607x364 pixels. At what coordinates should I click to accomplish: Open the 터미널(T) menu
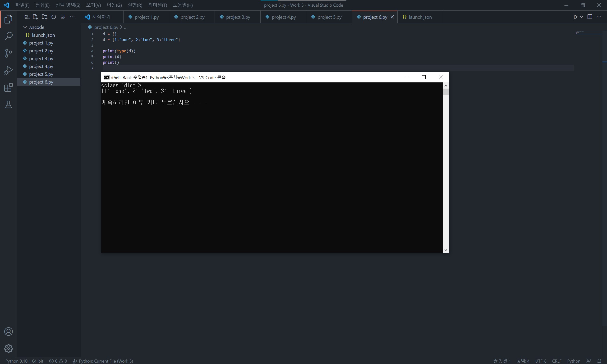click(157, 5)
